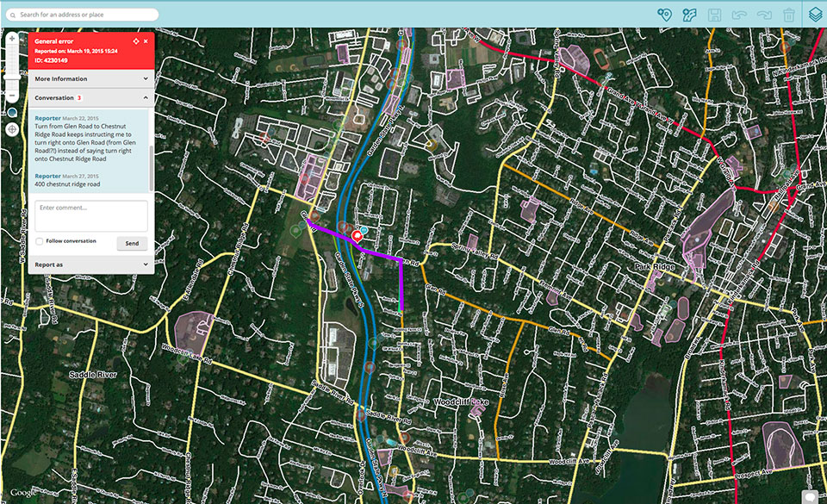
Task: Open the map layers panel
Action: tap(815, 15)
